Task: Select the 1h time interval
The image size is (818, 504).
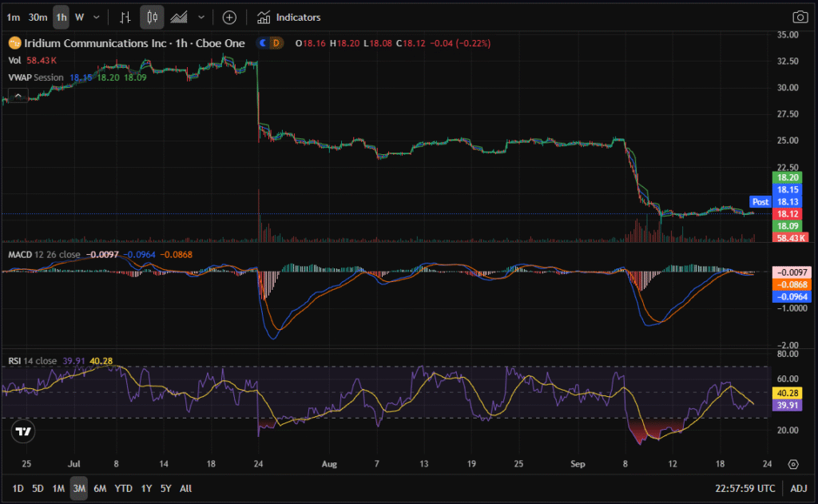Action: tap(61, 17)
